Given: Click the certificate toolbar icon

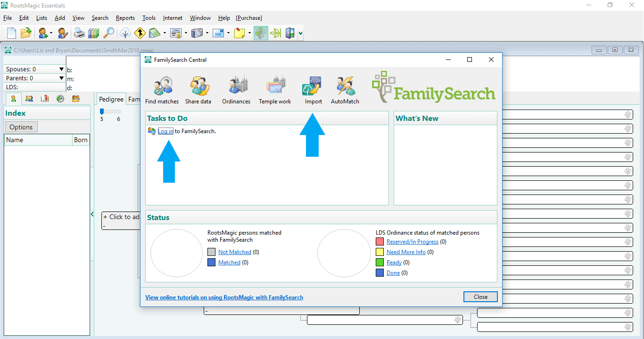Looking at the screenshot, I should (x=176, y=33).
